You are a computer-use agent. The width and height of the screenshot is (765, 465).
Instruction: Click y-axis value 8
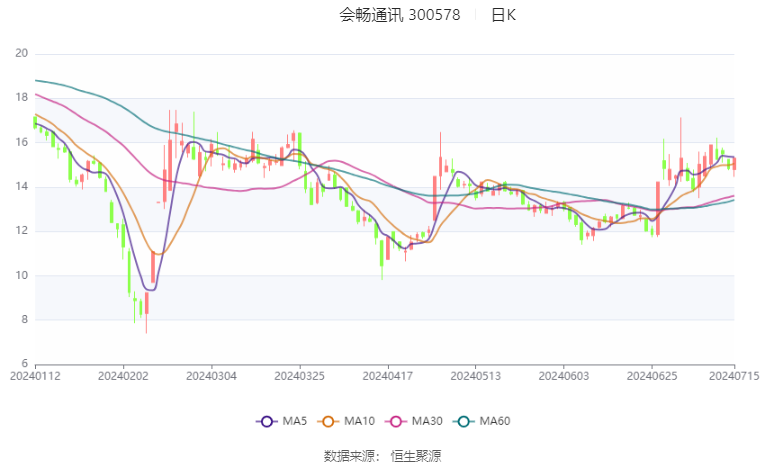tap(24, 320)
